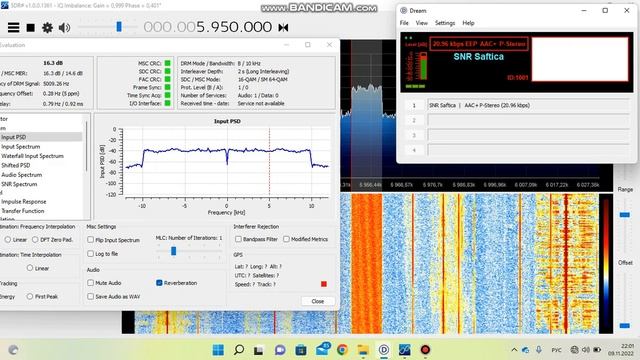
Task: Mute audio via speaker icon
Action: [x=64, y=28]
